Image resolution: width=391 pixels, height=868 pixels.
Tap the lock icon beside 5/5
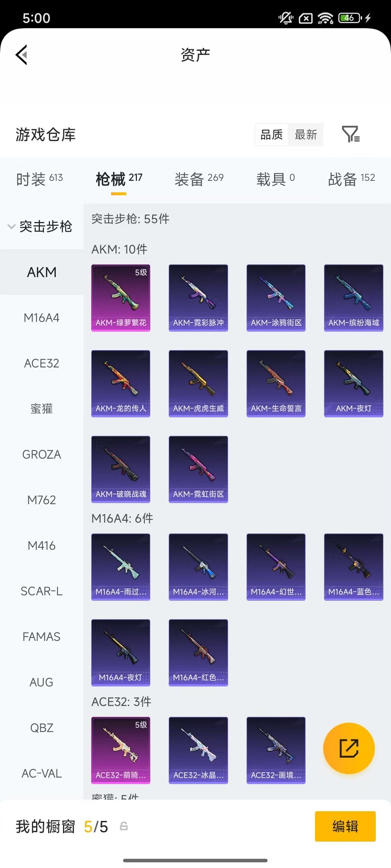click(124, 826)
